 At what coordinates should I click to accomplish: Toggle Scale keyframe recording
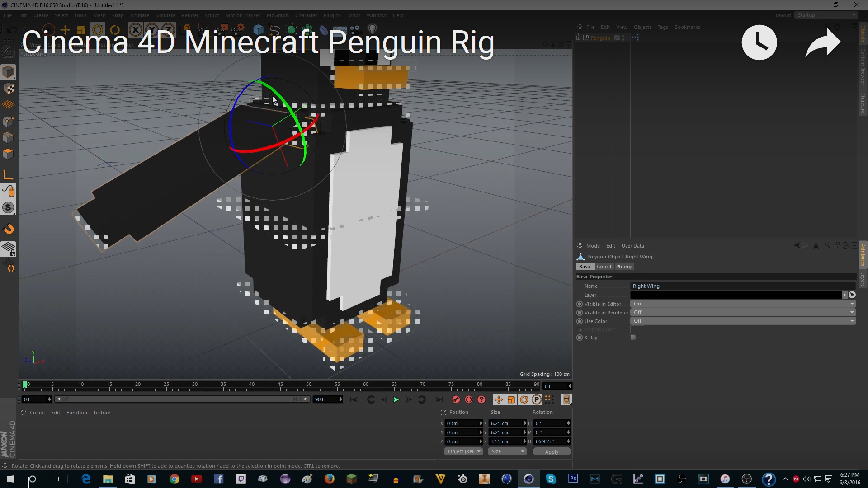click(511, 399)
